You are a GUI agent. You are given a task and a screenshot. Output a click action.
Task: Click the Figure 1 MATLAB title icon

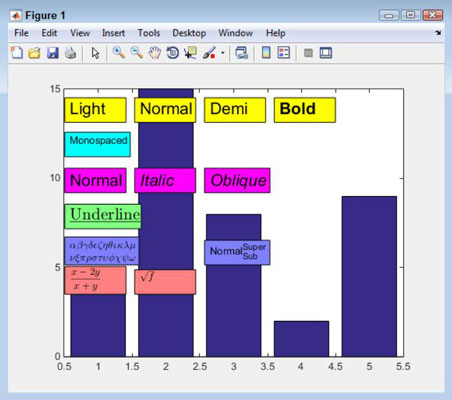[15, 15]
